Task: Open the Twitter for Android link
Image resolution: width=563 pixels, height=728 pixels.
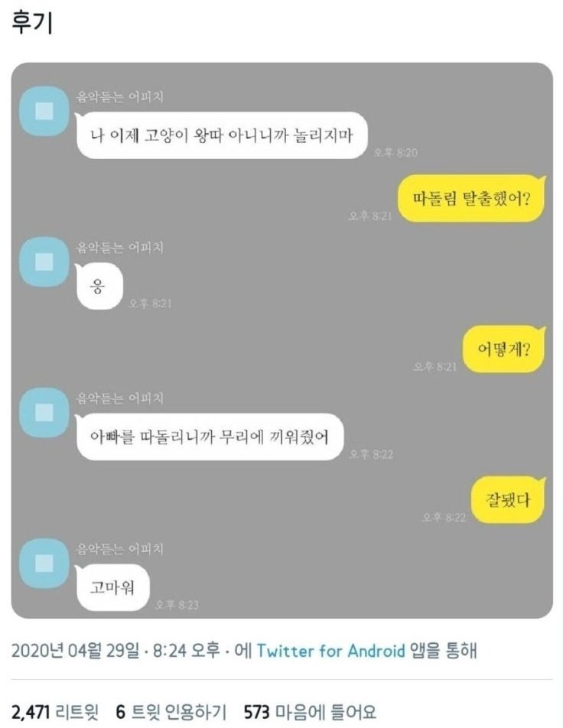Action: click(x=330, y=651)
